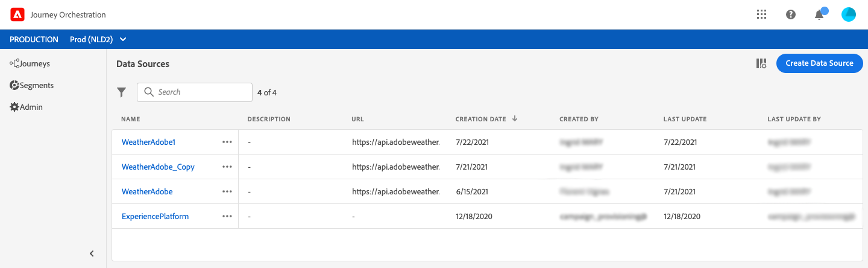Select creation date 12/18/2020 cell

coord(474,217)
